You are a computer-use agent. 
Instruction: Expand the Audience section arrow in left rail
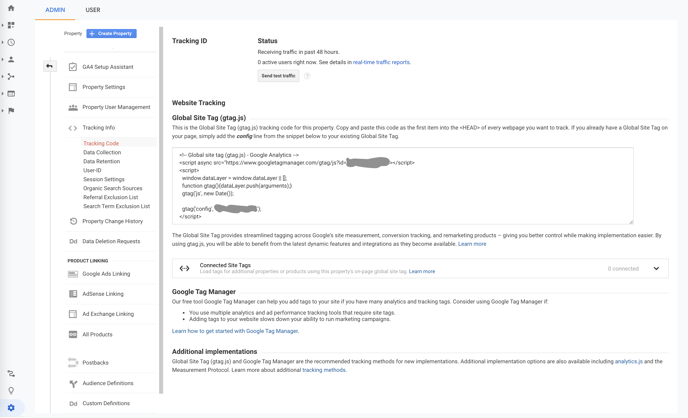[3, 59]
